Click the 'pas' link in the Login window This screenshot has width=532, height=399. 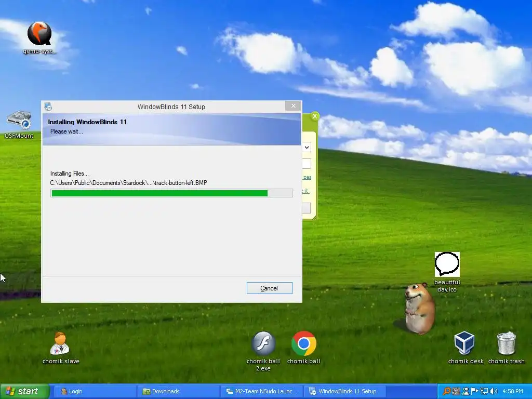307,177
